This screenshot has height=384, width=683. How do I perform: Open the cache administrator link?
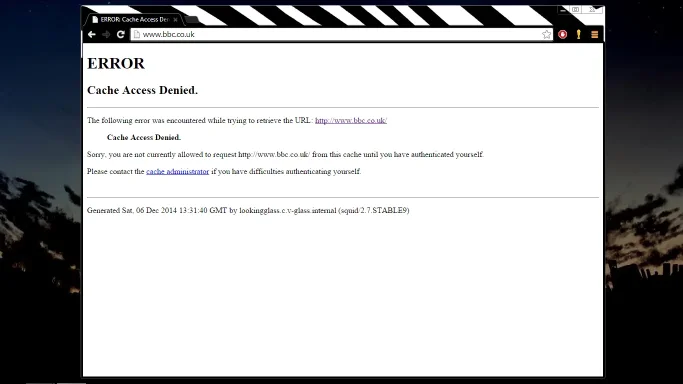pos(177,172)
